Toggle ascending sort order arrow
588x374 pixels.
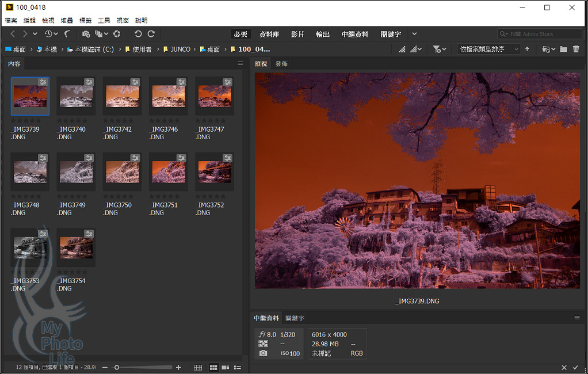(x=527, y=49)
